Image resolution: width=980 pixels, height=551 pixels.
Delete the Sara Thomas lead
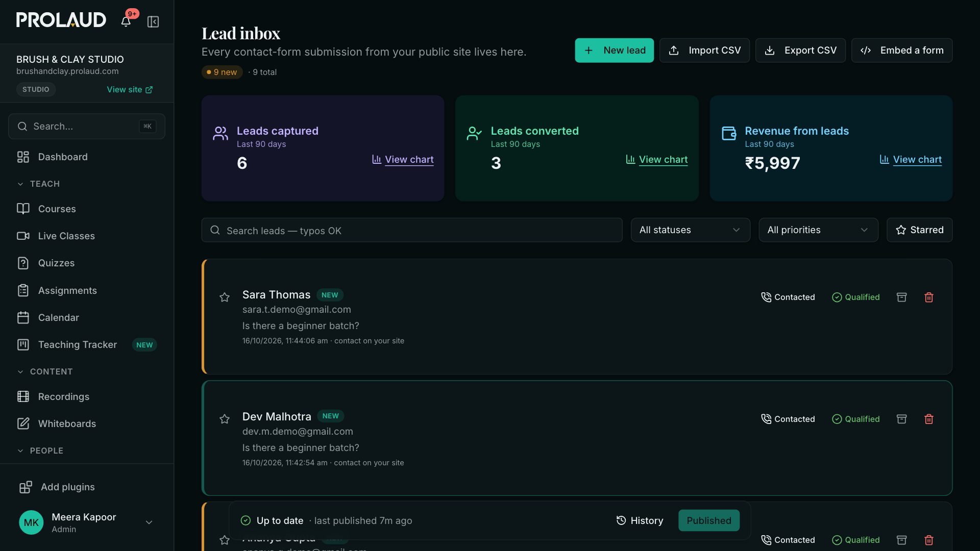tap(929, 297)
